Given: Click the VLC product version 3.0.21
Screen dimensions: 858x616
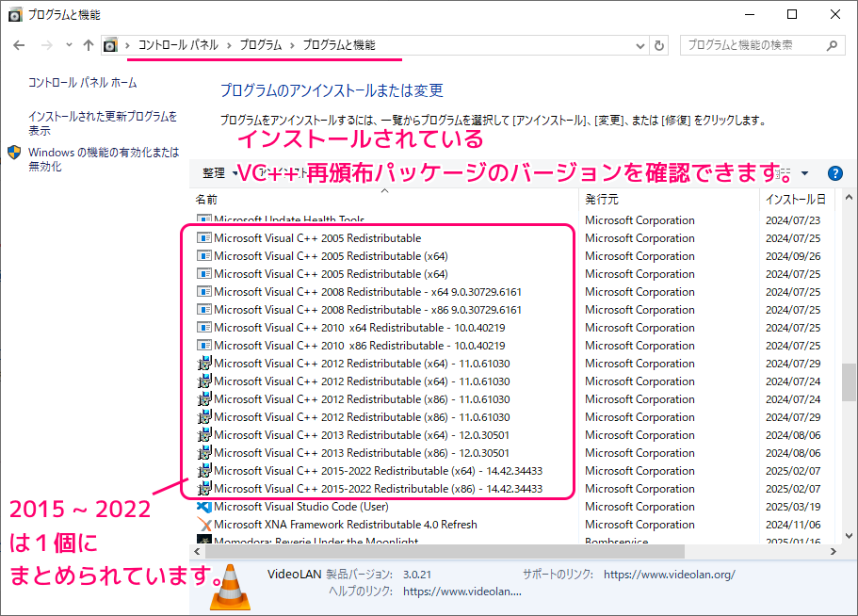Looking at the screenshot, I should pos(417,575).
